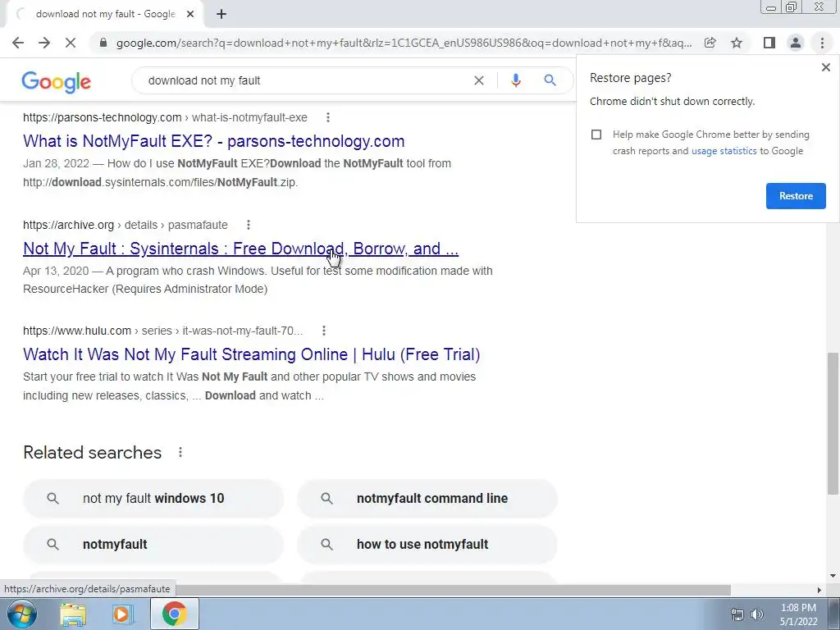Open the Hulu 'Watch It Was Not My Fault' result

point(251,354)
